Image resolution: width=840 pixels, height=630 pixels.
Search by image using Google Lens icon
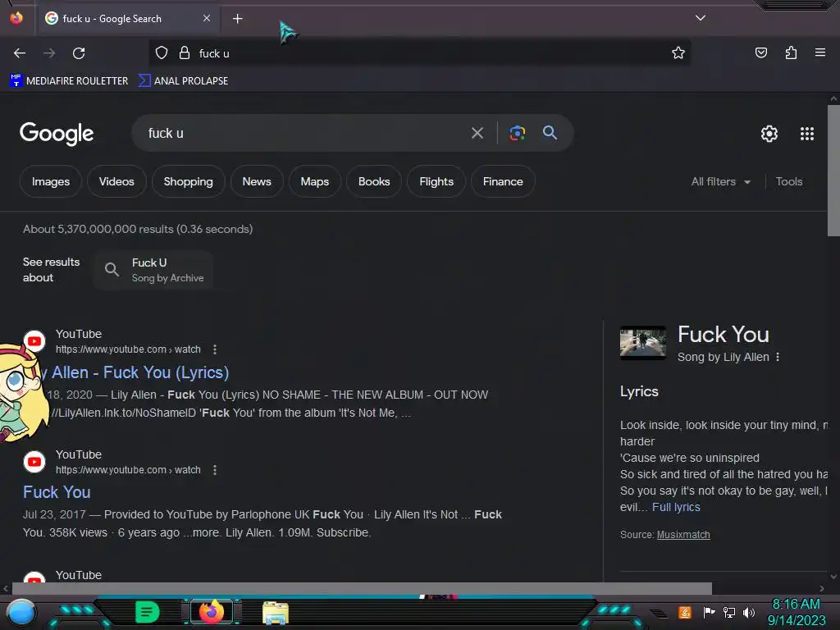(x=517, y=133)
